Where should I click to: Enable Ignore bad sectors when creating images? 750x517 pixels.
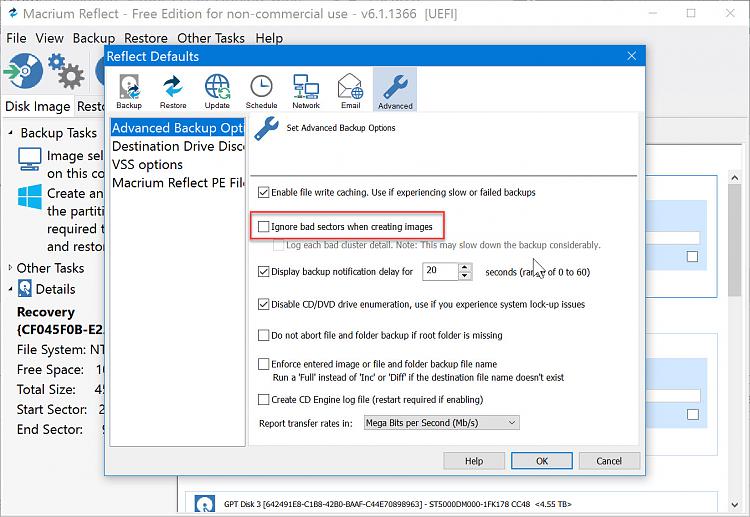263,227
